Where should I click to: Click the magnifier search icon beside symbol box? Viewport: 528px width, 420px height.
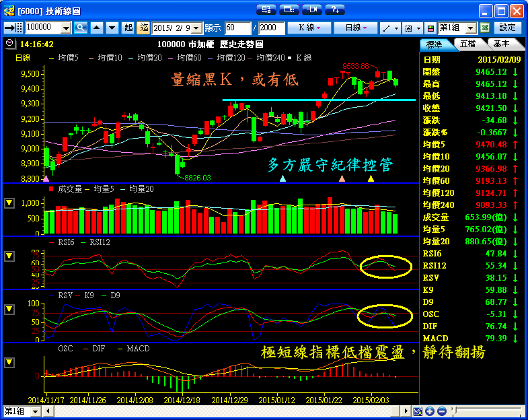coord(81,28)
